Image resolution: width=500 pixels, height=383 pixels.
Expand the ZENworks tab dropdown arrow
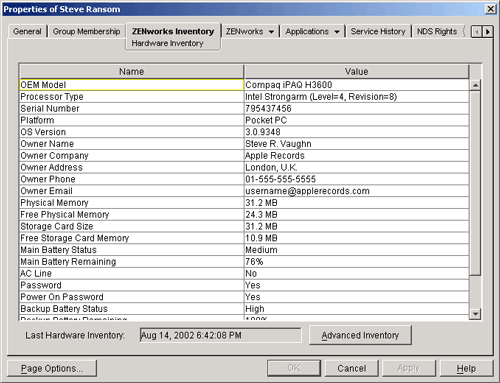pos(271,32)
